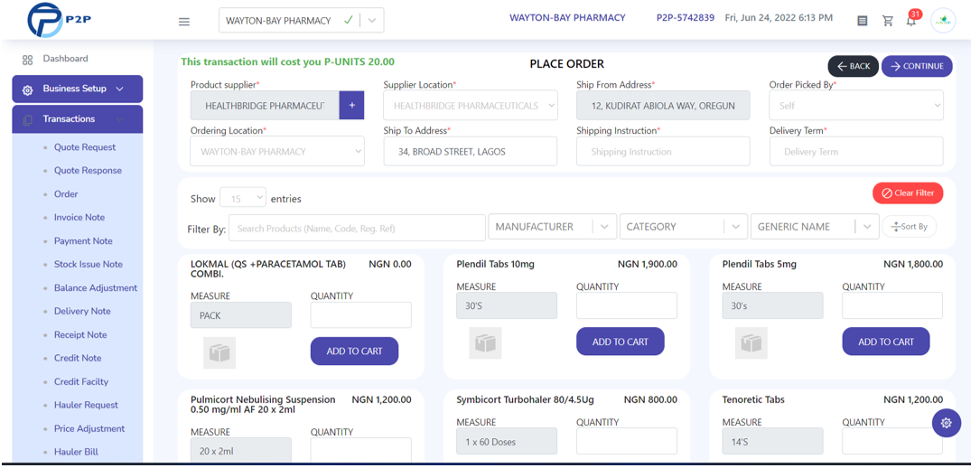This screenshot has width=980, height=468.
Task: Open the CATEGORY filter dropdown
Action: pyautogui.click(x=683, y=227)
